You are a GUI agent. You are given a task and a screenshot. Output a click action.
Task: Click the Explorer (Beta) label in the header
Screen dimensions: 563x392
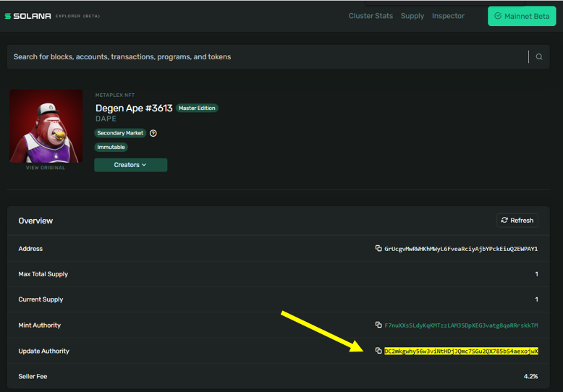77,16
